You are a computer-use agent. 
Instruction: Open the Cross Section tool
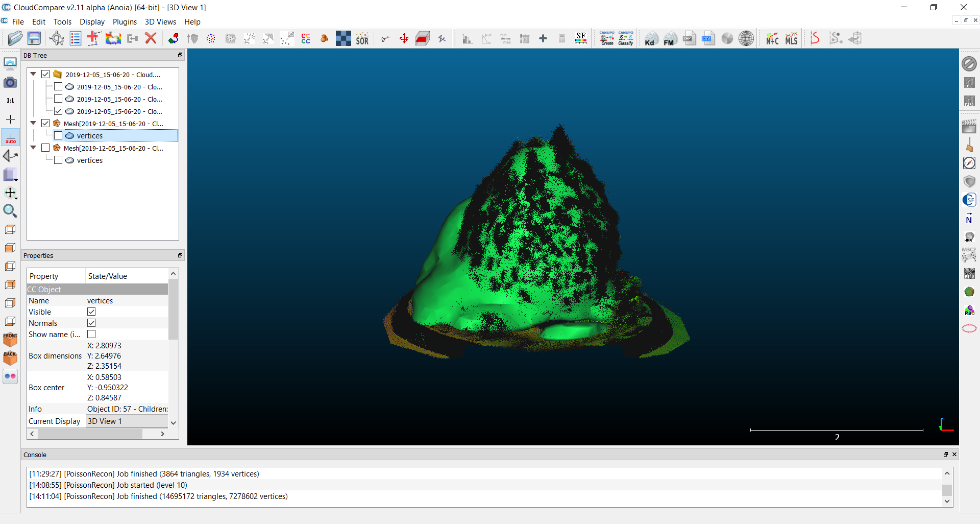(x=423, y=39)
